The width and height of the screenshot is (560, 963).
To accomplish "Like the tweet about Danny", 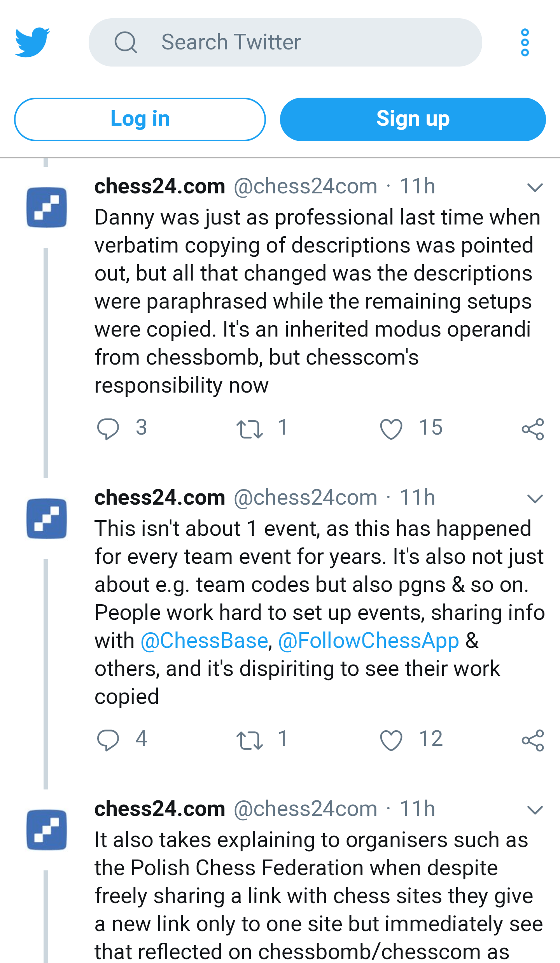I will pyautogui.click(x=393, y=429).
